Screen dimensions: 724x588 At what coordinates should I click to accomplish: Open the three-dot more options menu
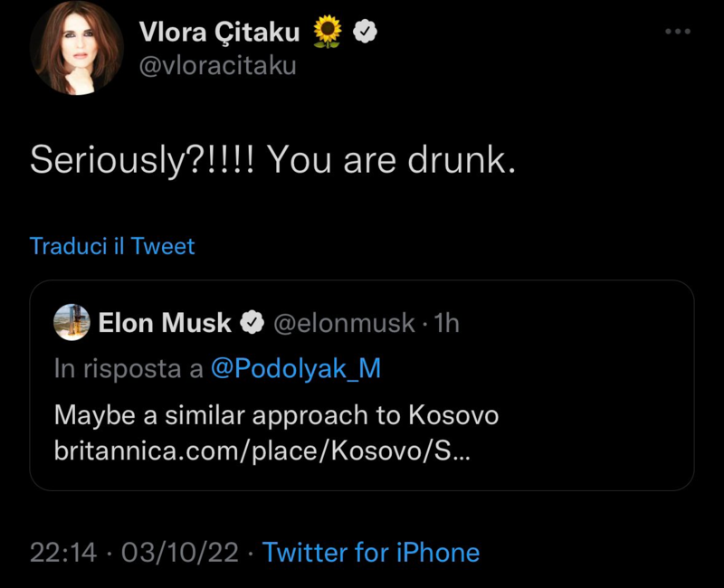coord(677,32)
